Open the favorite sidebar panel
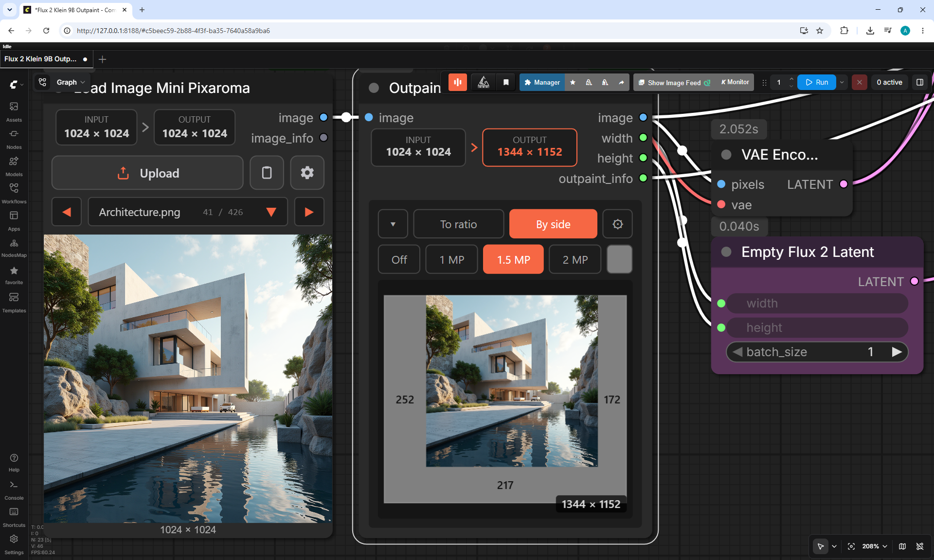 point(14,275)
